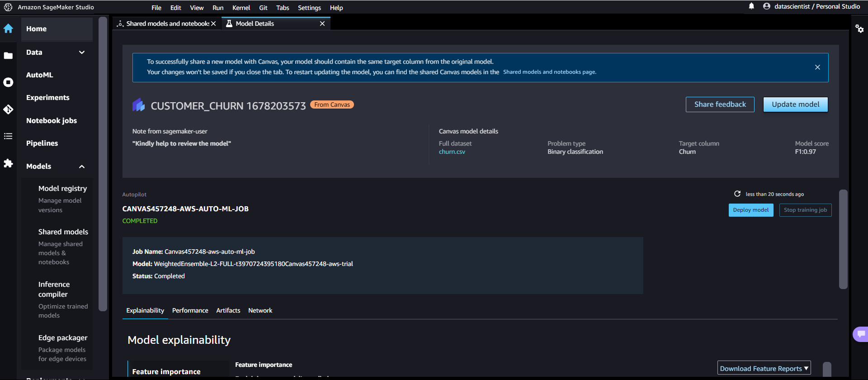The height and width of the screenshot is (380, 868).
Task: Open the Git icon in the activity bar
Action: 8,109
